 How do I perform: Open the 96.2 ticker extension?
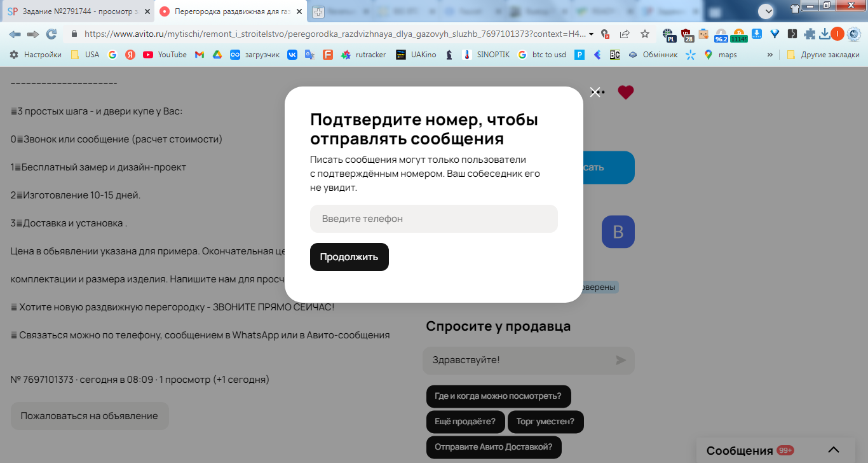721,35
